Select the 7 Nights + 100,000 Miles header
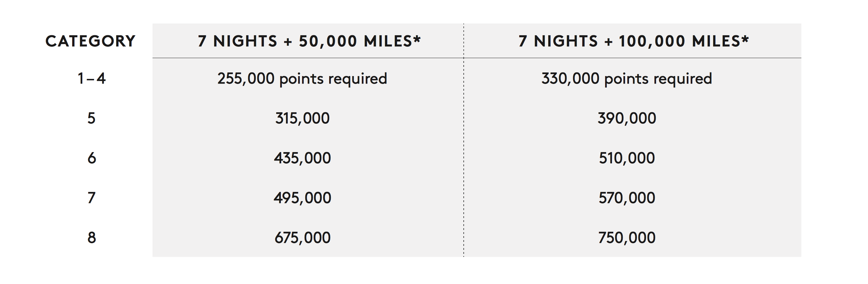 tap(634, 41)
